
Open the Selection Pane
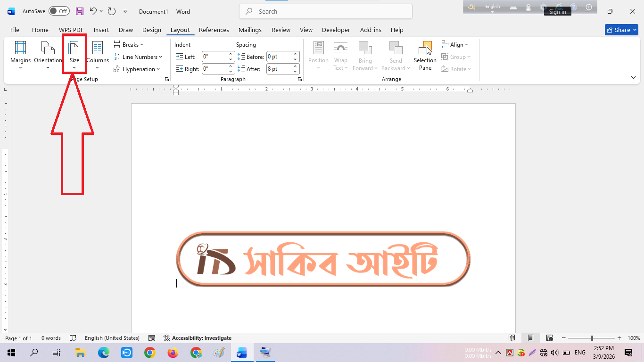425,56
